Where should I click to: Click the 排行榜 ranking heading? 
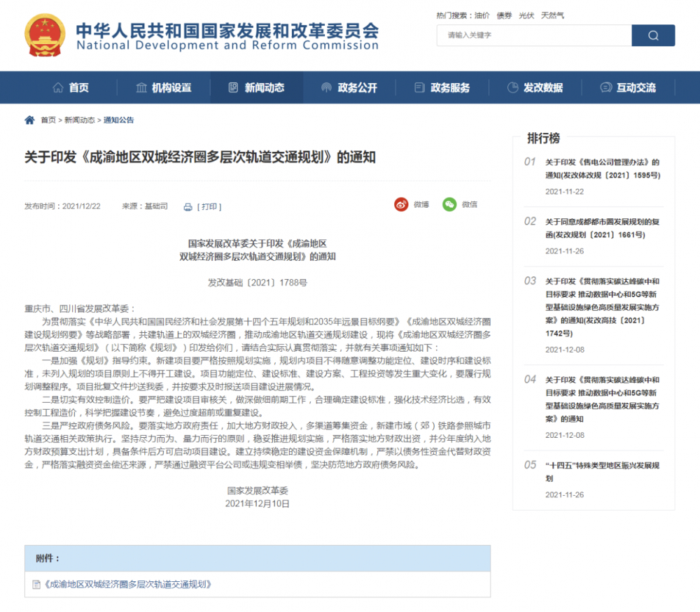pyautogui.click(x=544, y=138)
